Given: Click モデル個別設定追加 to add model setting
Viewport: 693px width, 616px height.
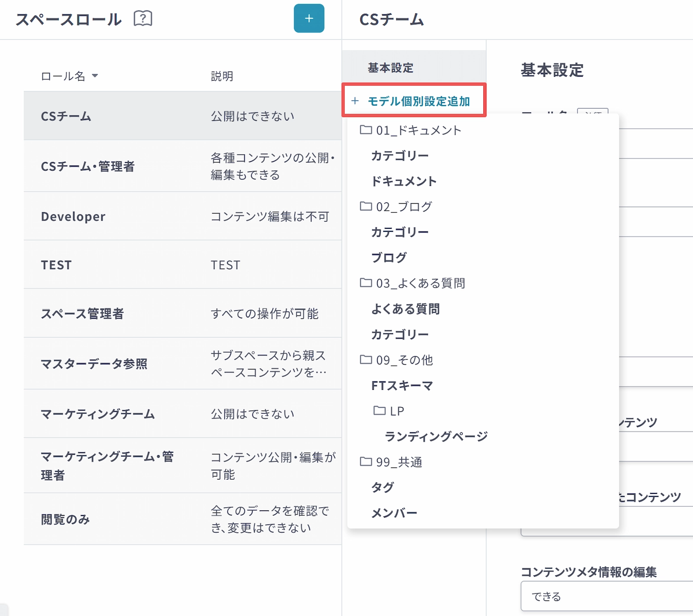Looking at the screenshot, I should point(414,101).
